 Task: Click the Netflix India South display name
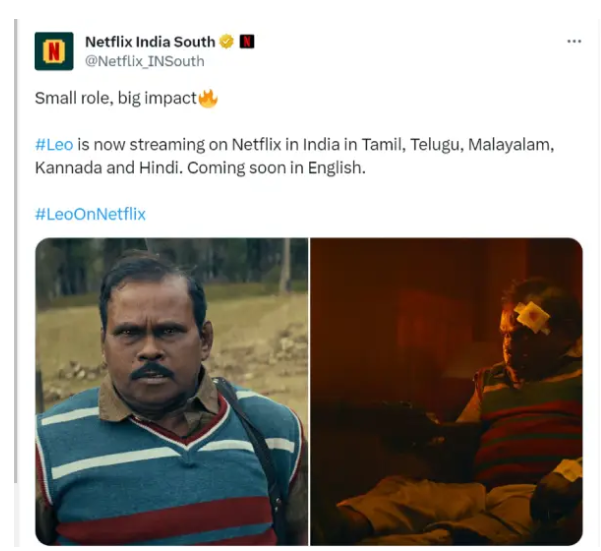tap(150, 42)
